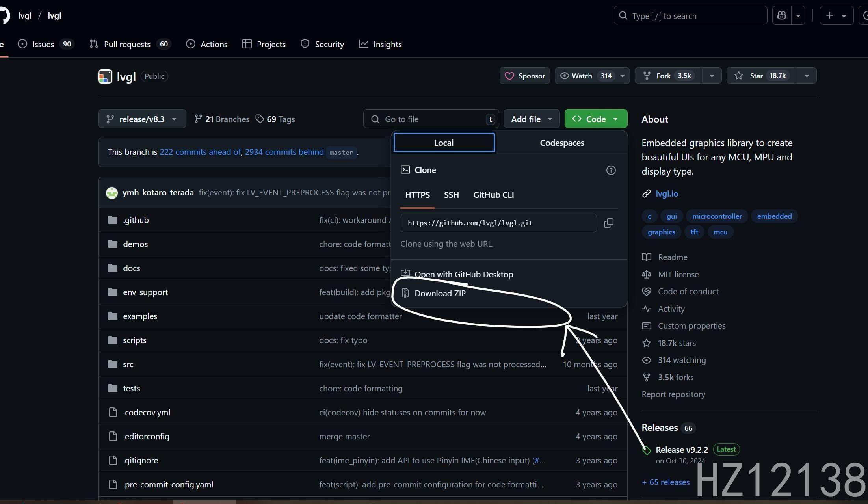Click the docs folder icon
The image size is (868, 504).
coord(113,268)
